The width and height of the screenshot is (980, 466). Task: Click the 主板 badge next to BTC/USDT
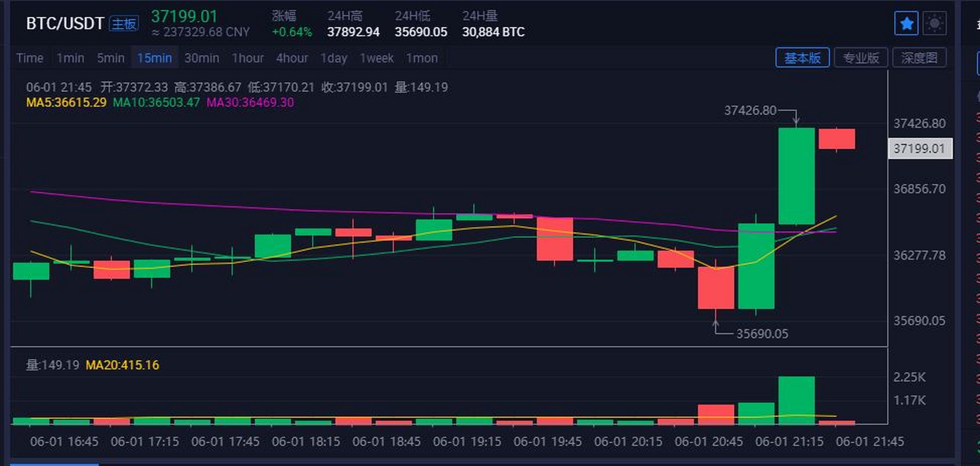pos(124,24)
